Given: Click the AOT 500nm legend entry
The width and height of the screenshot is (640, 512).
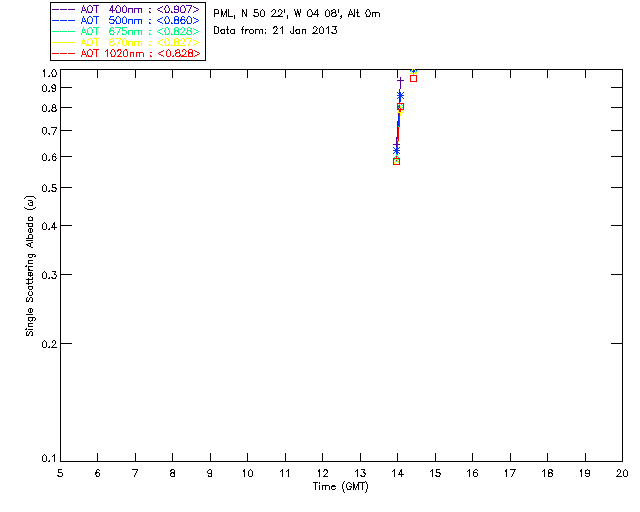Looking at the screenshot, I should [x=126, y=20].
